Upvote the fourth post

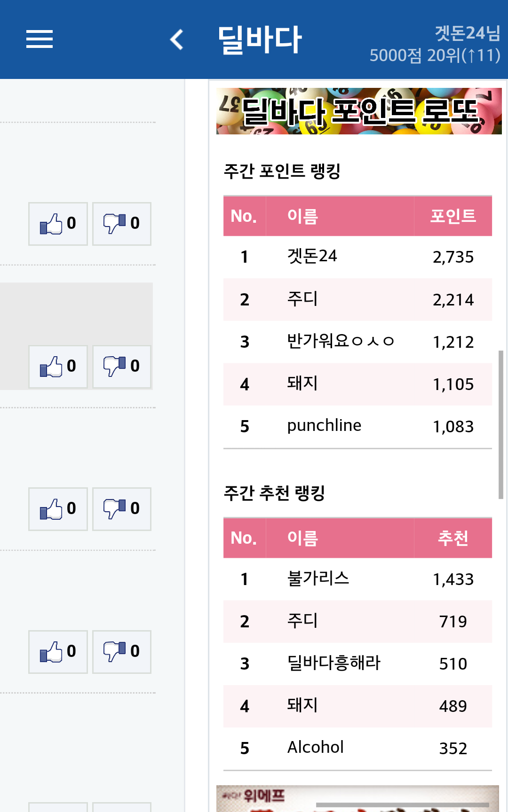click(x=58, y=652)
